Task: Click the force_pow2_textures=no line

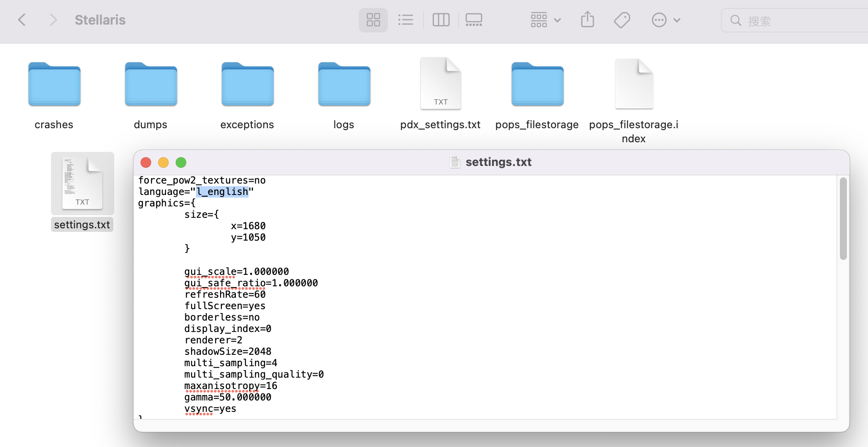Action: (x=202, y=180)
